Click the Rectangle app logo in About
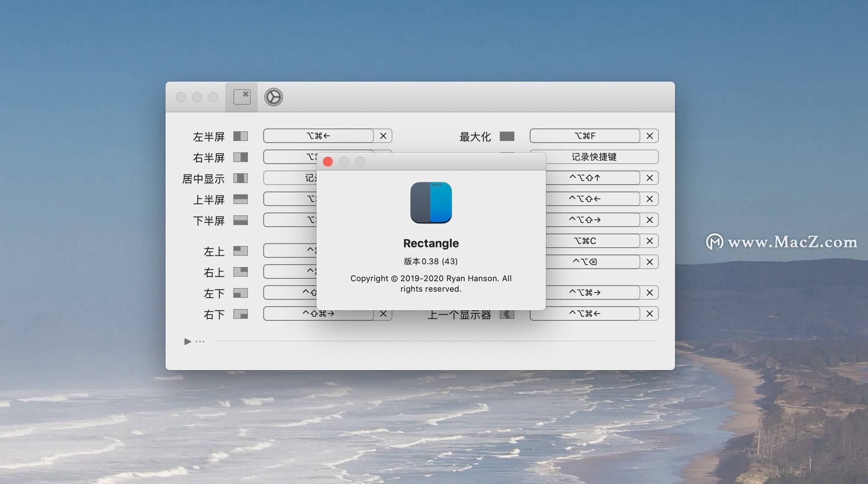The image size is (868, 484). pos(431,203)
